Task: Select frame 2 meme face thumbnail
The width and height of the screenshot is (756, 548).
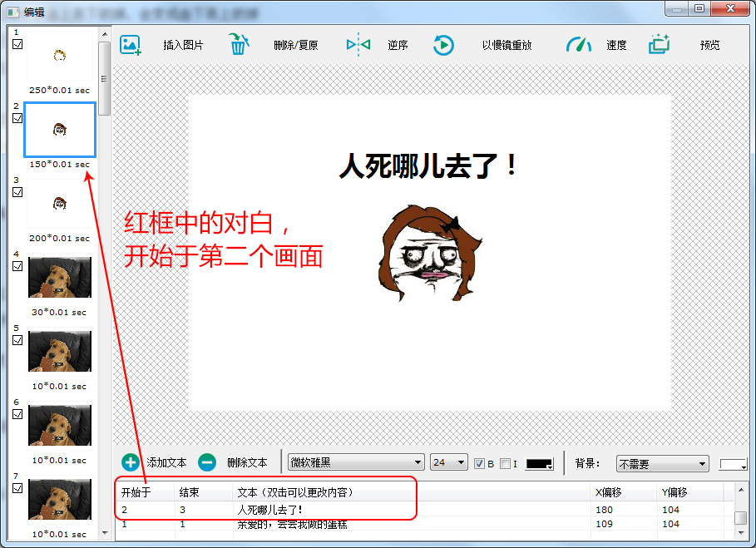Action: 60,130
